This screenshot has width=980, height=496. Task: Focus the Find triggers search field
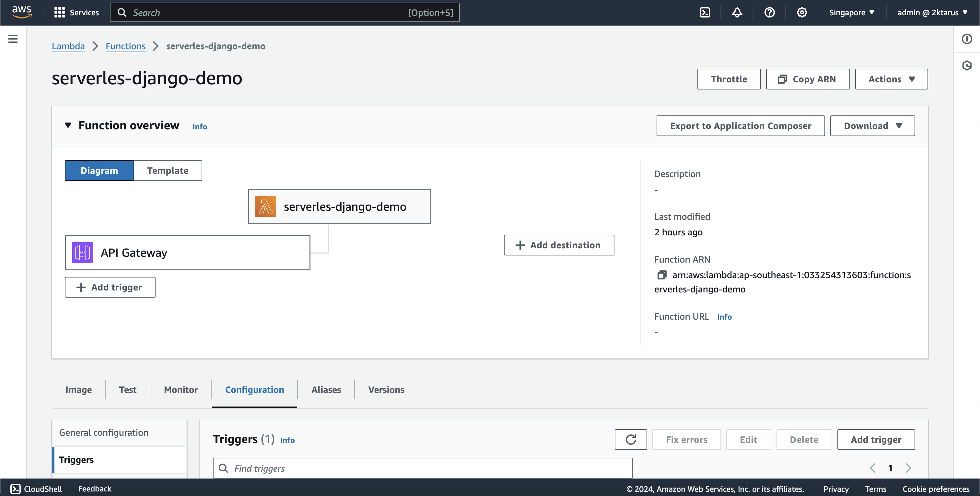423,468
